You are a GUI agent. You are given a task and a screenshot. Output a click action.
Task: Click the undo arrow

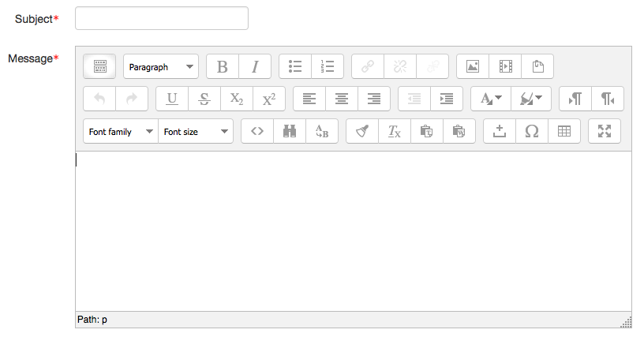(x=99, y=99)
